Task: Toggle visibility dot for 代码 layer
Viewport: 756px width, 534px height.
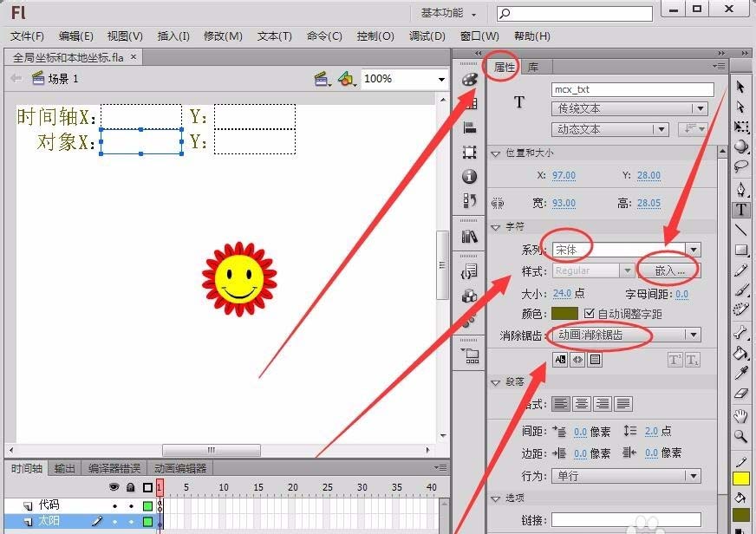Action: pyautogui.click(x=114, y=506)
